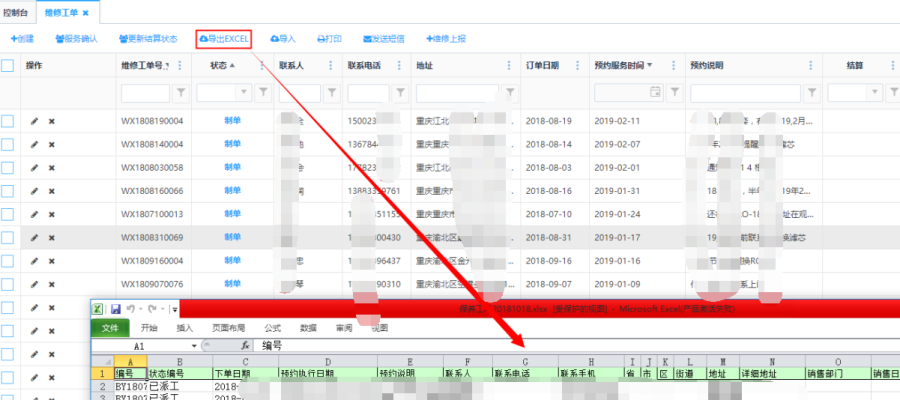This screenshot has width=900, height=400.
Task: Click the 维修工单号 filter input field
Action: (144, 93)
